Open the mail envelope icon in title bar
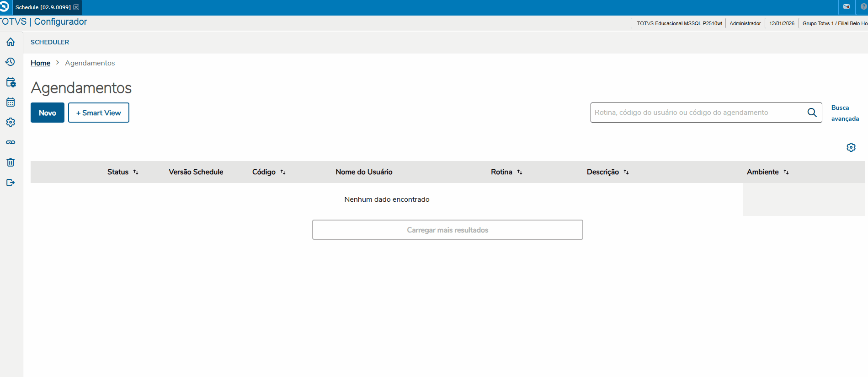Screen dimensions: 868x377 (847, 6)
